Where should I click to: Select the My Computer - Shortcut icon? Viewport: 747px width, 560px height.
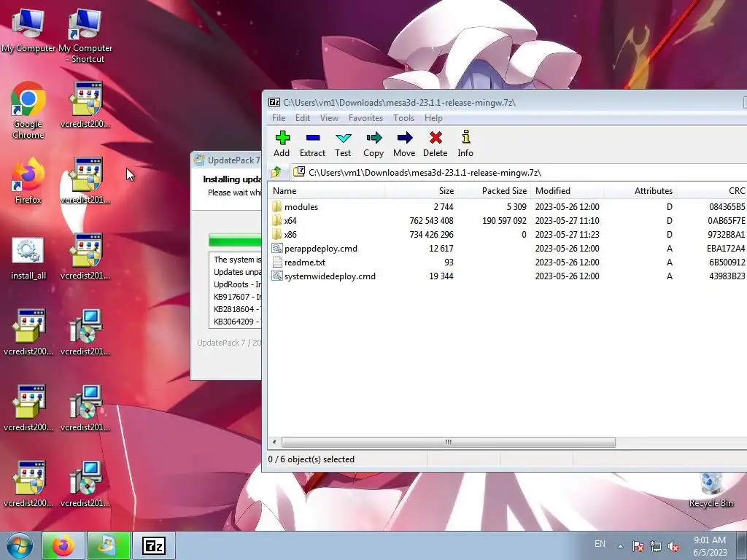tap(85, 36)
